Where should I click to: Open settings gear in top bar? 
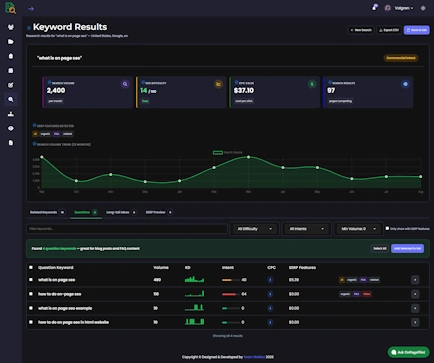(423, 8)
